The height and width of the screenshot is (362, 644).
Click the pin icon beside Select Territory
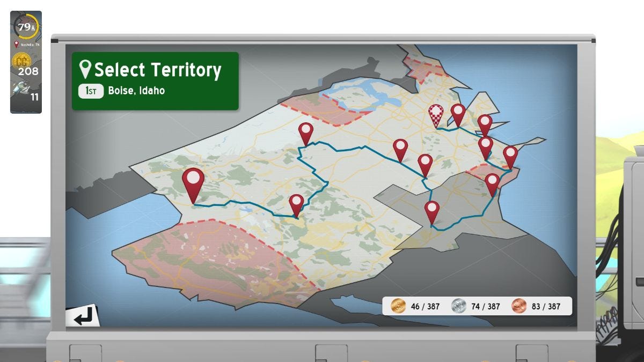[x=85, y=70]
